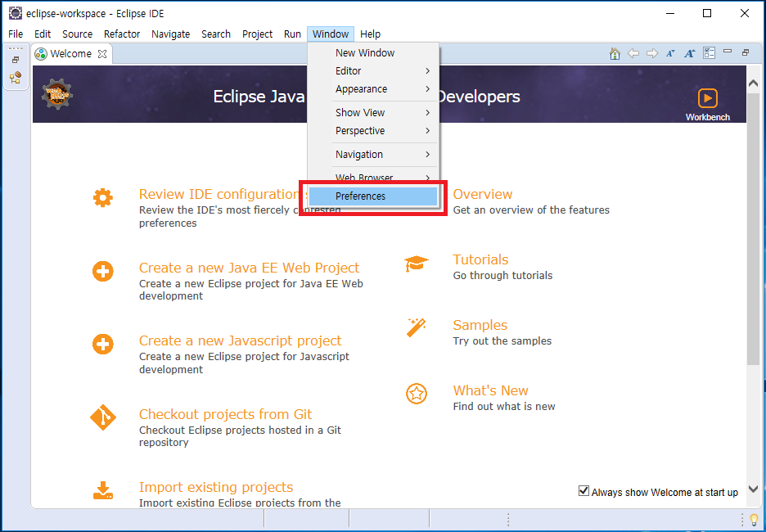Expand the Appearance submenu
Viewport: 766px width, 532px height.
373,89
